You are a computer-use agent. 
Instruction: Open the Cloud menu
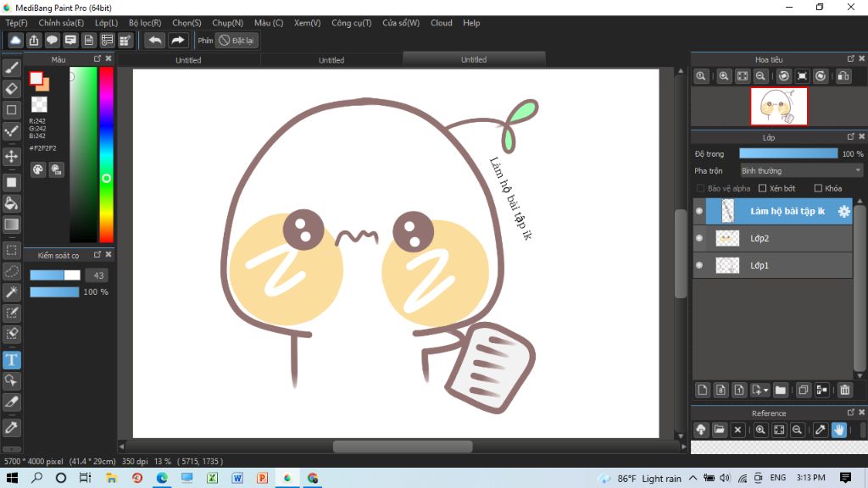click(x=441, y=23)
